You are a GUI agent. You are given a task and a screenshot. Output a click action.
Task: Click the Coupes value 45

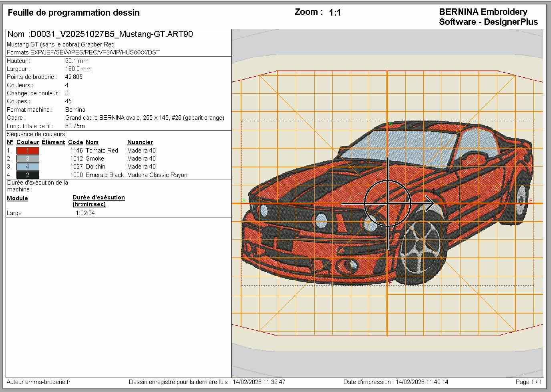(x=68, y=101)
